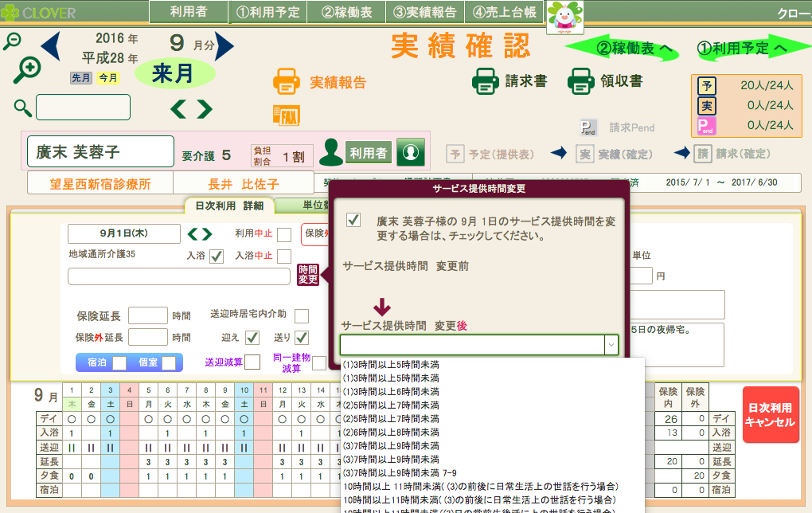Click the green ②稼働表へ arrow button
Image resolution: width=812 pixels, height=513 pixels.
[x=622, y=48]
